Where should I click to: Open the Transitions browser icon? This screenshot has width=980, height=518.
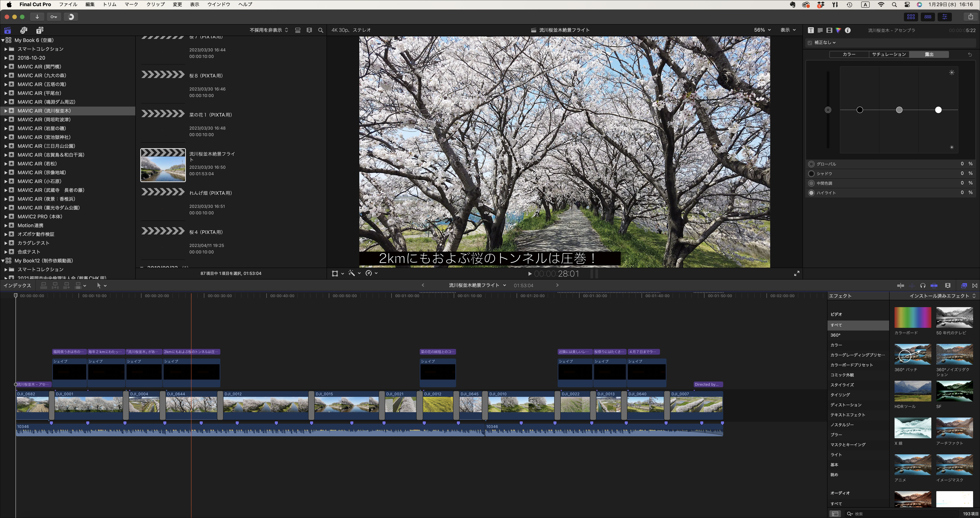[x=975, y=285]
